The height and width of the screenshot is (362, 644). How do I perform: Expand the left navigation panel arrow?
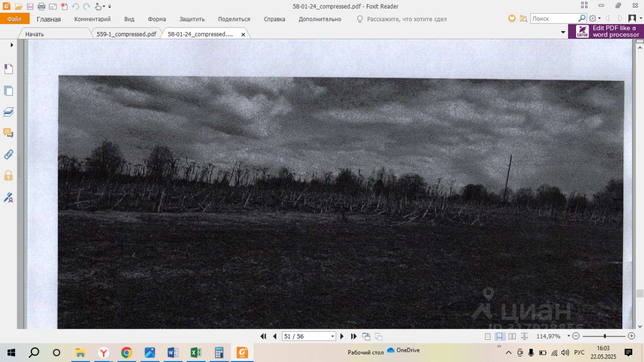pos(12,45)
